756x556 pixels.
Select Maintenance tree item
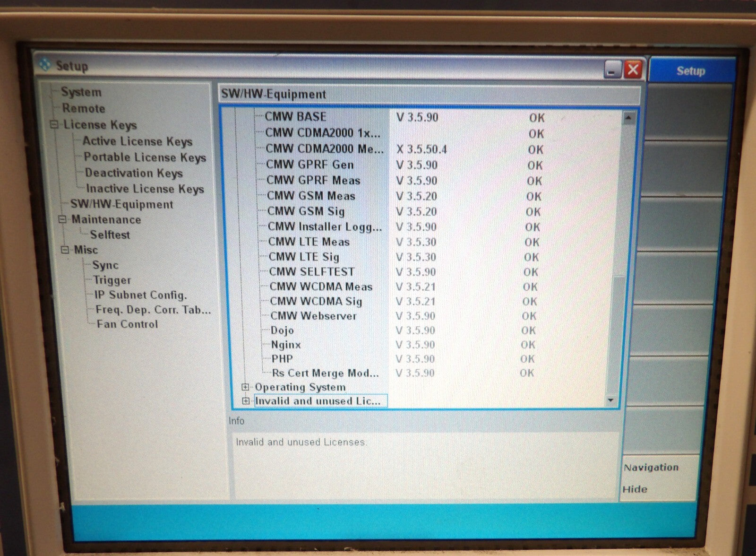coord(106,219)
